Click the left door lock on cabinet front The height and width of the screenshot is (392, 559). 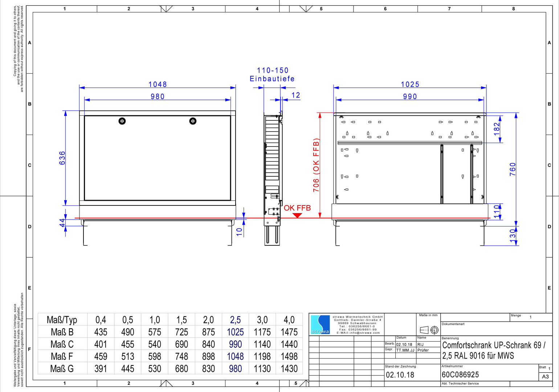pyautogui.click(x=122, y=121)
